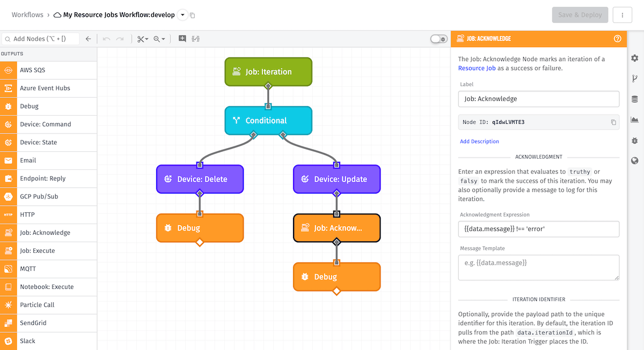Open the payload braces icon

[x=196, y=39]
